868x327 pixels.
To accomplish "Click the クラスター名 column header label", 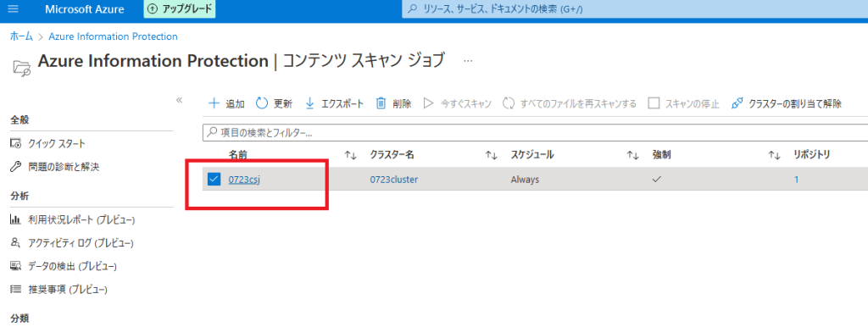I will pos(392,156).
